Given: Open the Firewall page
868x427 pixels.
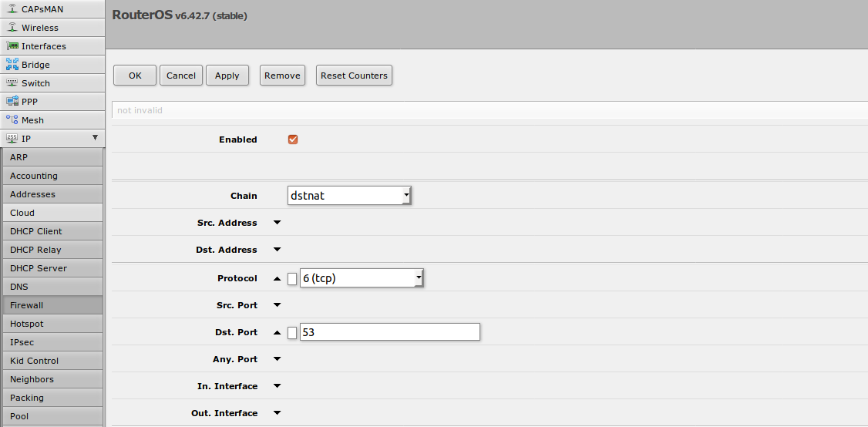Looking at the screenshot, I should 52,305.
